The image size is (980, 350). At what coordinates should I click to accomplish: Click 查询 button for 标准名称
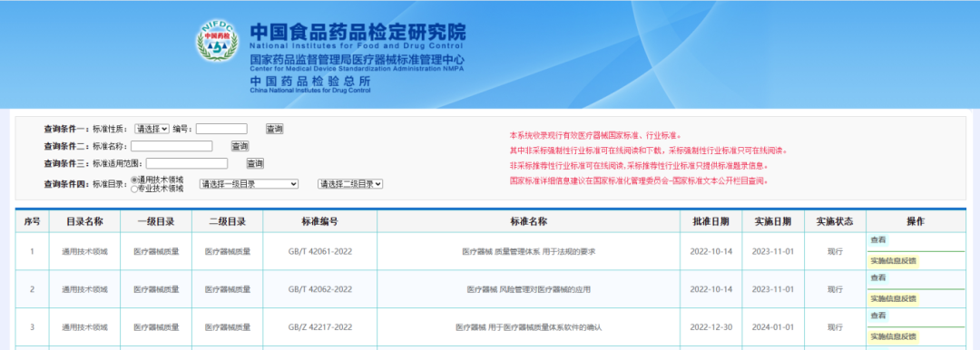[x=240, y=146]
